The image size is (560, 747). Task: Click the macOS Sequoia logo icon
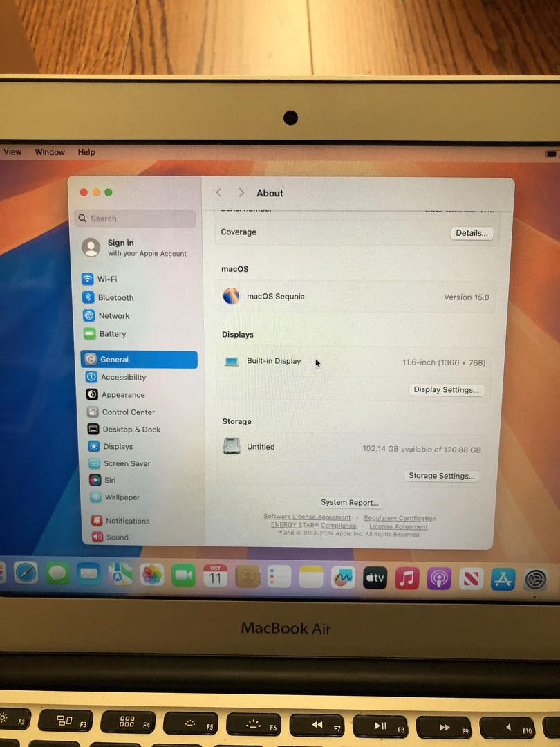click(231, 296)
